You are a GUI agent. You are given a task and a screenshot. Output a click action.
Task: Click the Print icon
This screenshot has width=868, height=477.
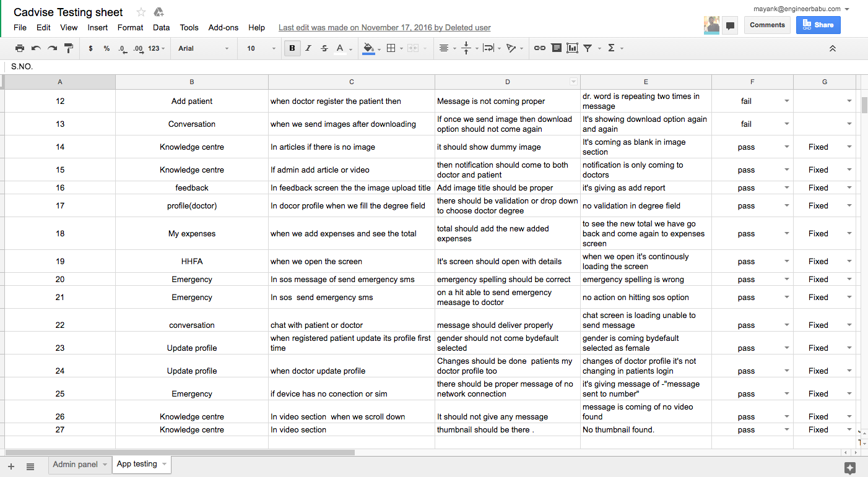point(19,48)
